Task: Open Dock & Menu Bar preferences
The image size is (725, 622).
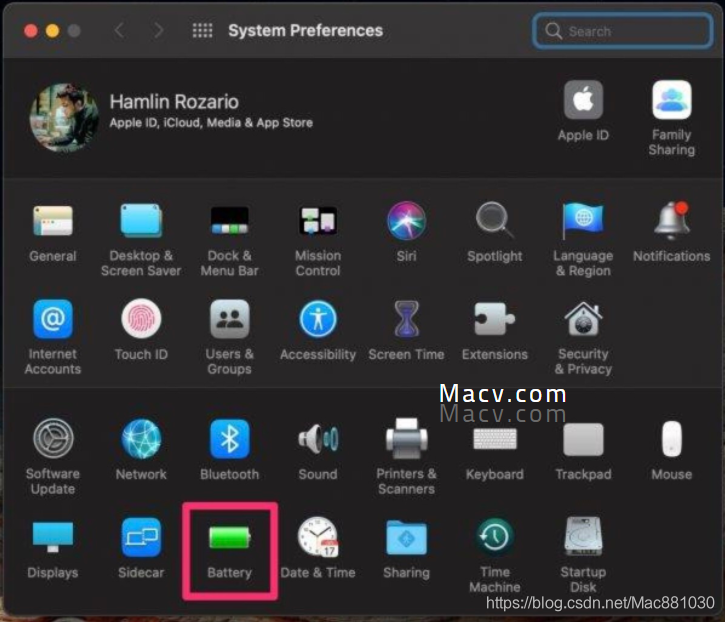Action: click(229, 221)
